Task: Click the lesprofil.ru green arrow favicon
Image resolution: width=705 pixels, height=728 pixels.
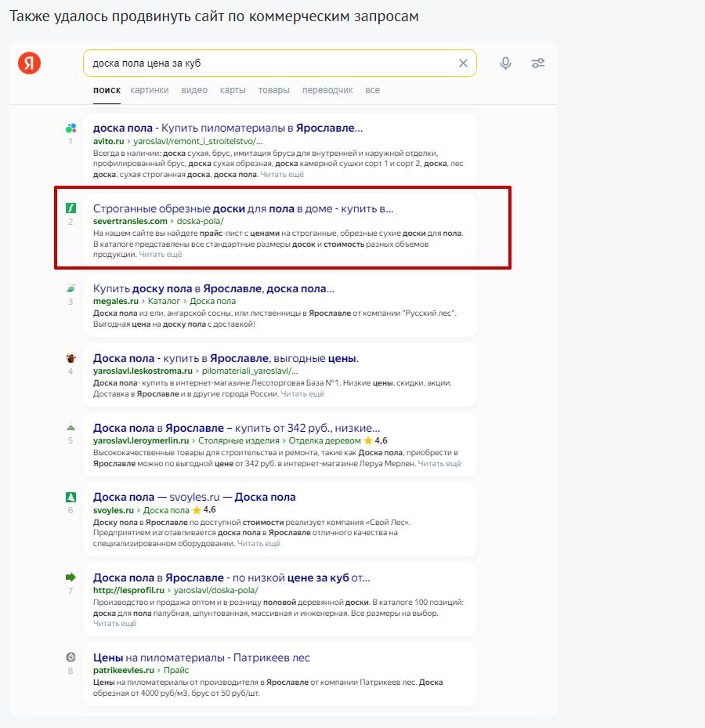Action: tap(70, 578)
